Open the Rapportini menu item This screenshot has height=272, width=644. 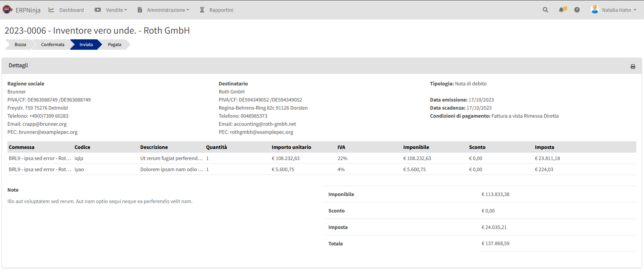(221, 10)
